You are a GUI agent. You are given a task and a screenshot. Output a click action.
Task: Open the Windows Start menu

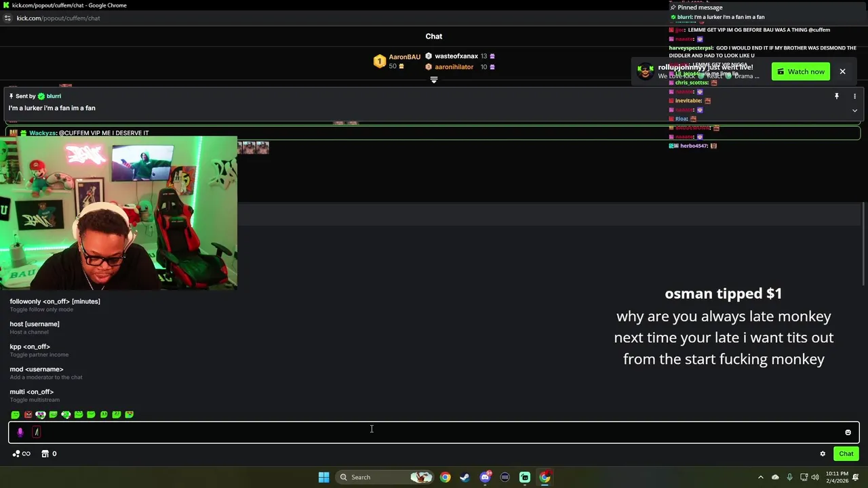click(x=323, y=477)
